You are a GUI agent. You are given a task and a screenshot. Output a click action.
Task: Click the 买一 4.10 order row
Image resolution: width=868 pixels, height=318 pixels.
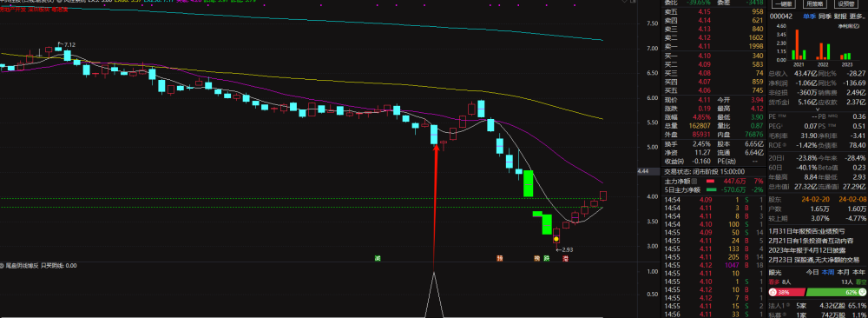click(714, 56)
